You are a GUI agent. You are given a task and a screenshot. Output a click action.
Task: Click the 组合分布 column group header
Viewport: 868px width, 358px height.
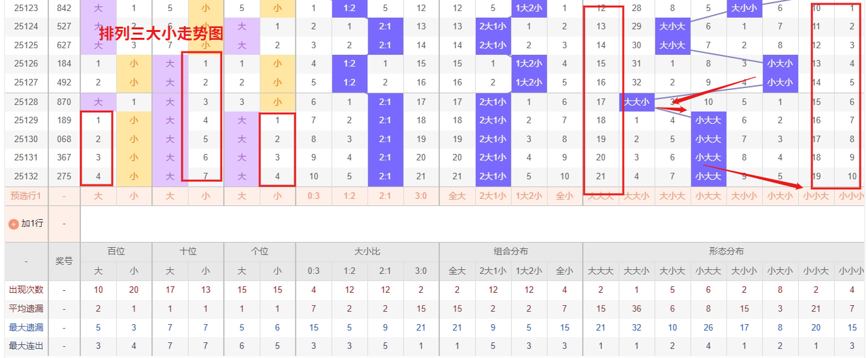pos(511,251)
